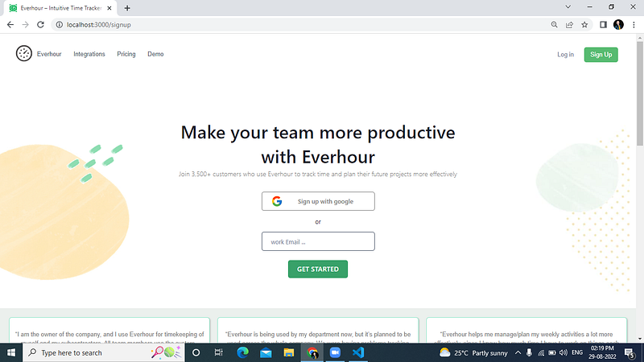
Task: Open Demo nav item
Action: click(x=155, y=54)
